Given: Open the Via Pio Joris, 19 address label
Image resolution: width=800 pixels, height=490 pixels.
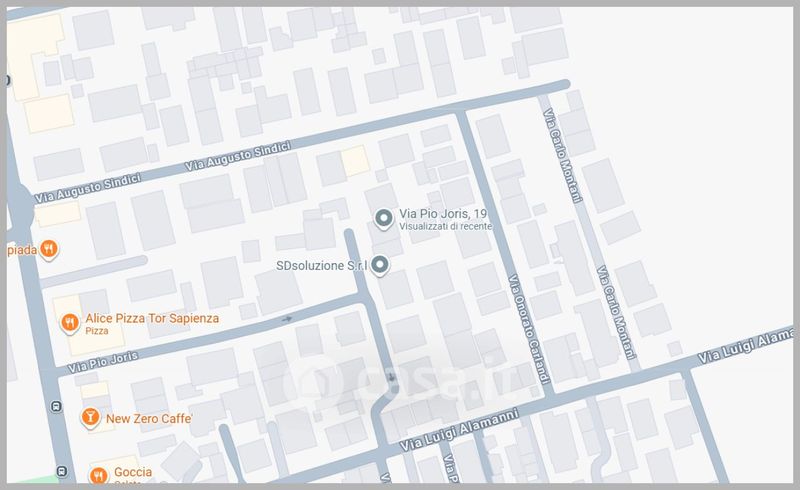Looking at the screenshot, I should pos(443,214).
